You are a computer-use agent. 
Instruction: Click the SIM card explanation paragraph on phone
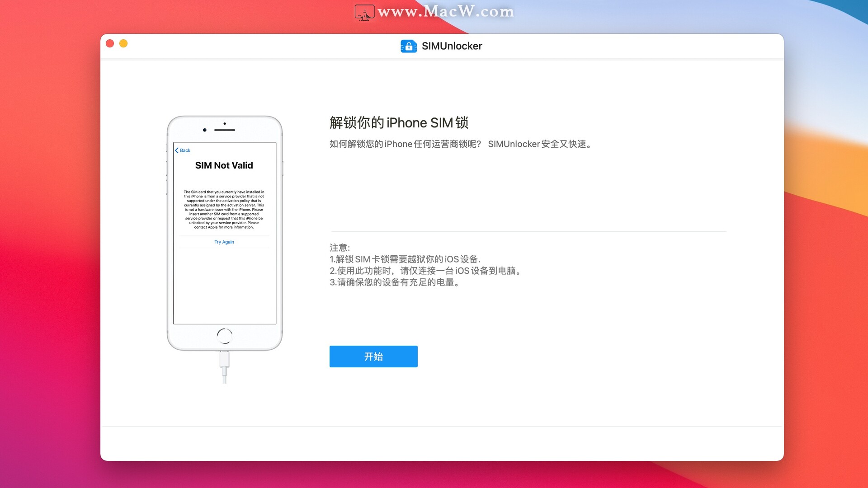(224, 210)
